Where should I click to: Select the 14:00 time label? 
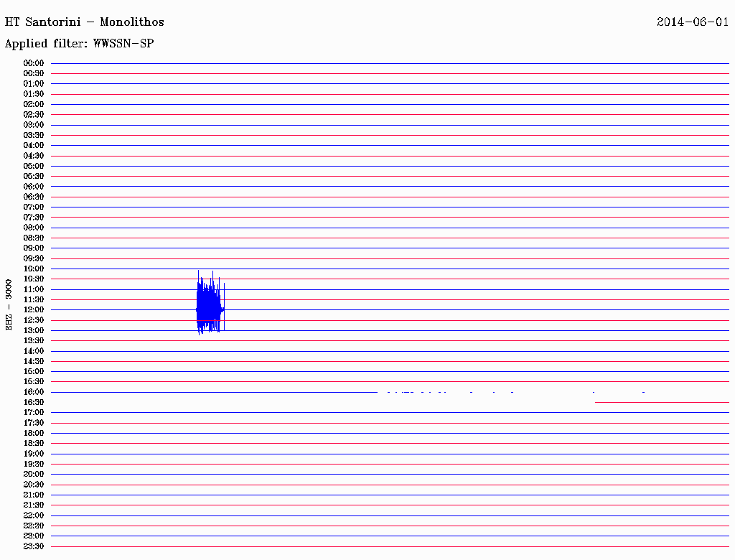pos(34,351)
